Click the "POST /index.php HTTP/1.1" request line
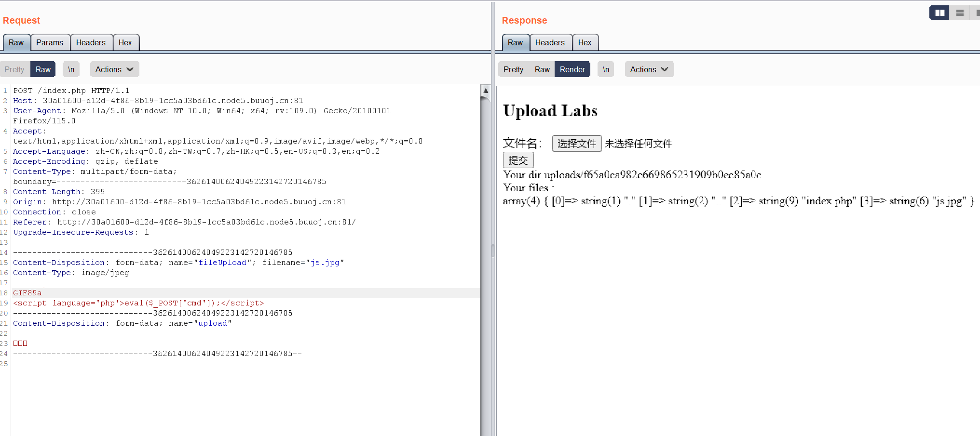 pyautogui.click(x=71, y=91)
